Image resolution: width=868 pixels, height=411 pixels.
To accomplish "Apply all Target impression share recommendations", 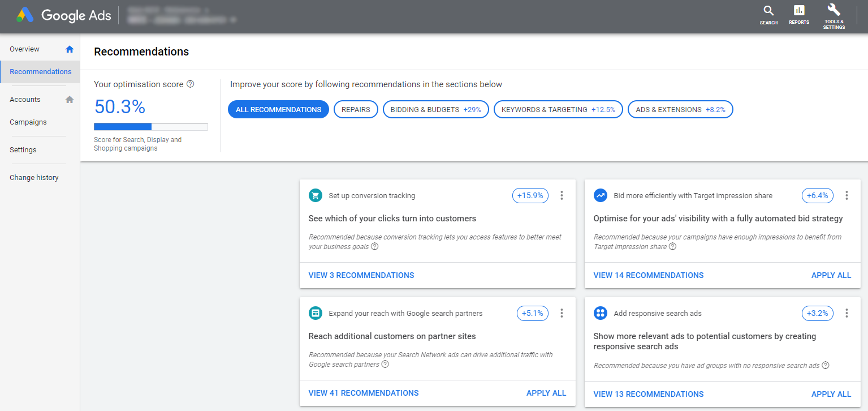I will [x=831, y=275].
